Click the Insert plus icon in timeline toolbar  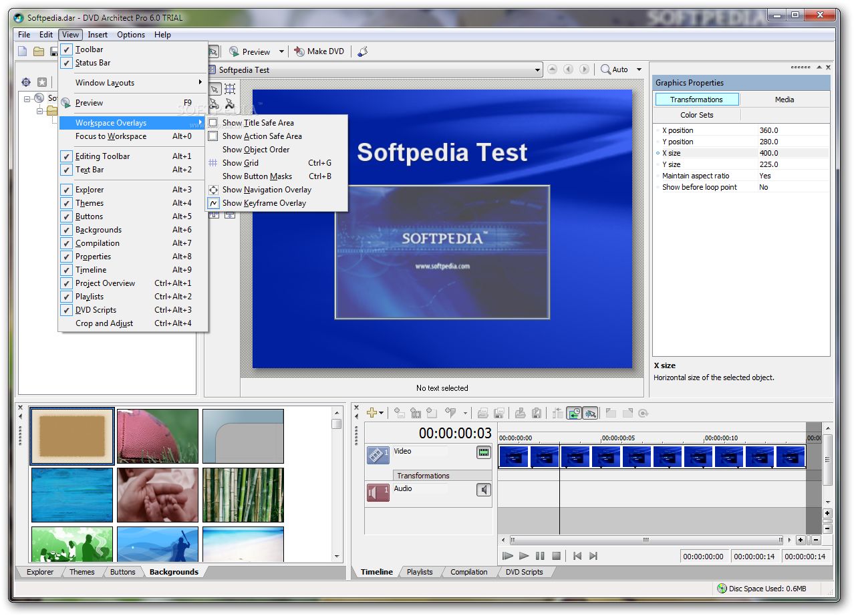tap(372, 413)
